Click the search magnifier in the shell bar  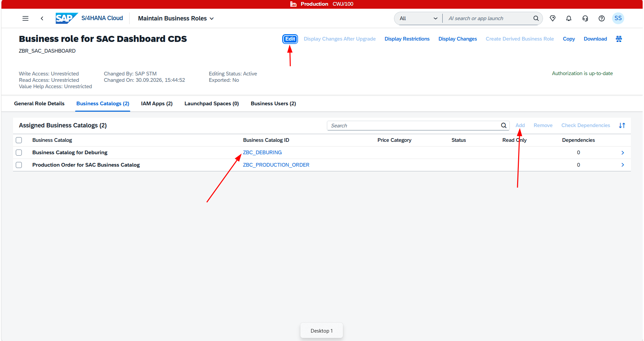pyautogui.click(x=536, y=18)
